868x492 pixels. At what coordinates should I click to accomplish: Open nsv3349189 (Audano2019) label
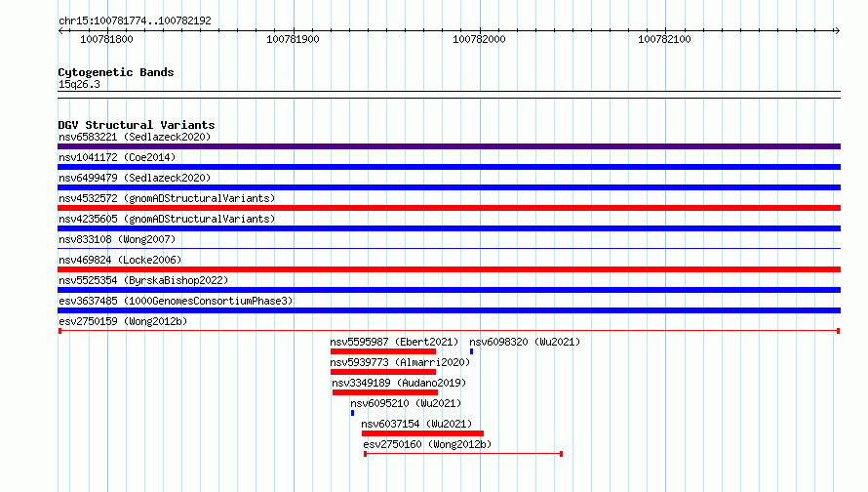pos(399,383)
